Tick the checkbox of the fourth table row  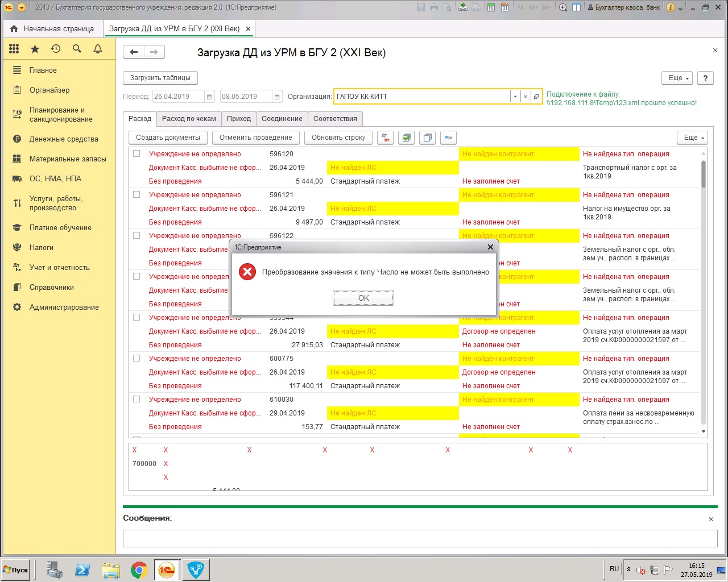136,276
